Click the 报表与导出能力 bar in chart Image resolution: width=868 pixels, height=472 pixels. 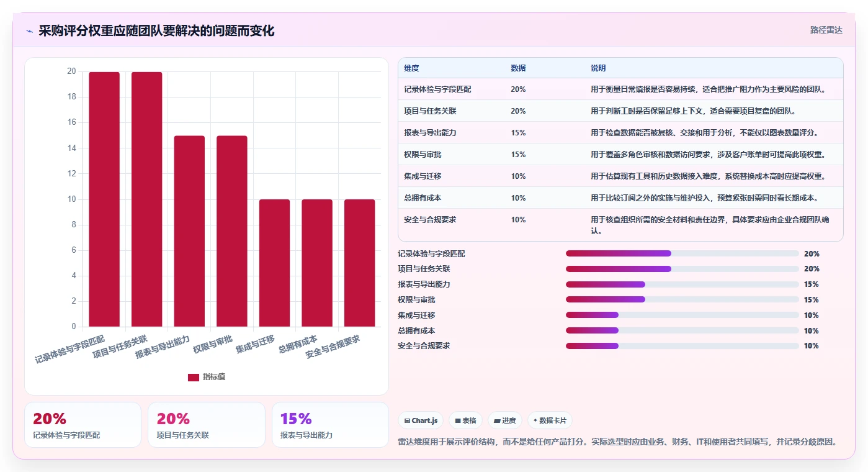189,231
